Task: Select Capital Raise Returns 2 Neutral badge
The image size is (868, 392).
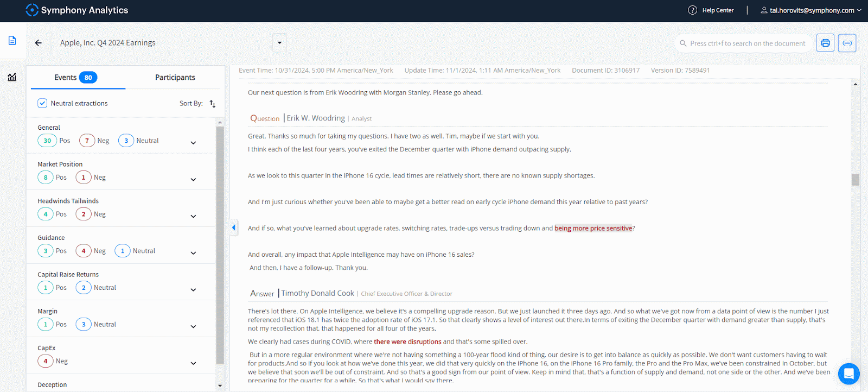Action: point(84,288)
